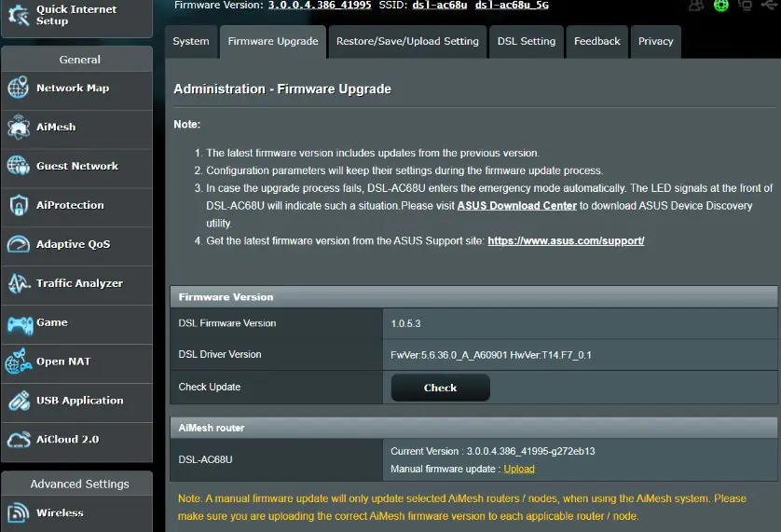
Task: Select the AiProtection shield icon
Action: click(19, 205)
